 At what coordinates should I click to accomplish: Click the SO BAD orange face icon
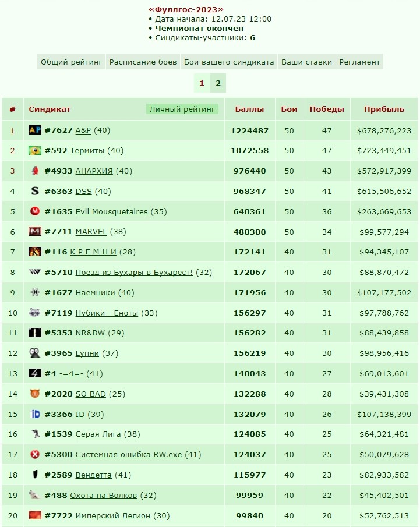[34, 394]
